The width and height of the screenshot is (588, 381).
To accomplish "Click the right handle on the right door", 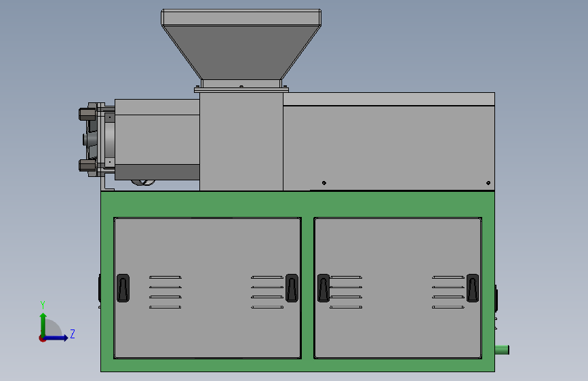I will tap(473, 288).
